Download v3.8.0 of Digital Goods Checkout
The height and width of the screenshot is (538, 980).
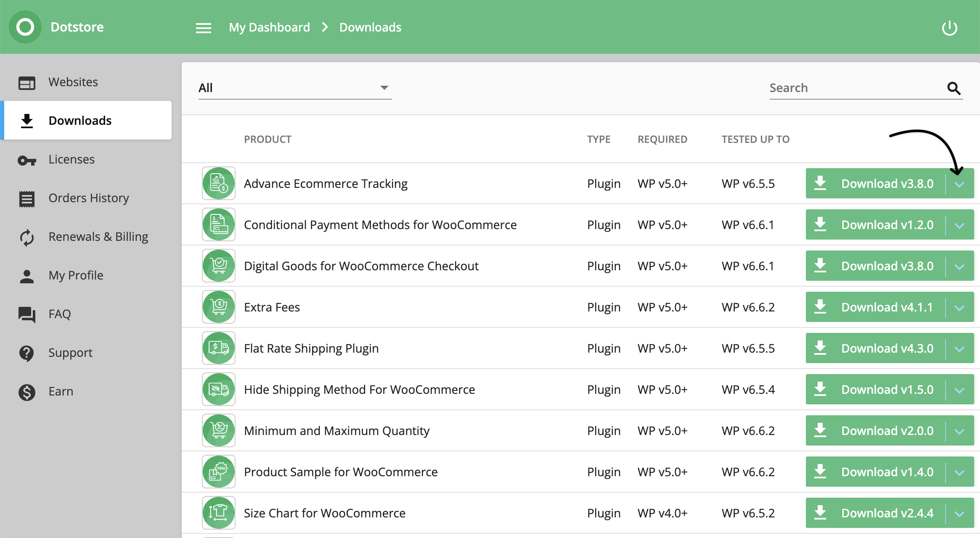[x=875, y=266]
